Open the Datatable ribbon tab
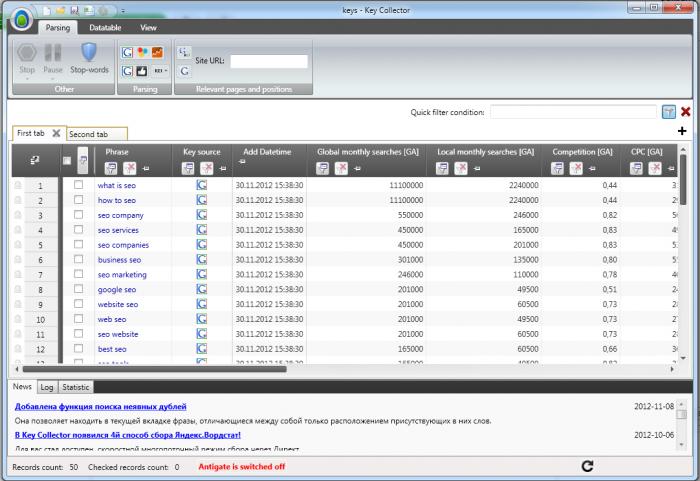 pos(105,28)
